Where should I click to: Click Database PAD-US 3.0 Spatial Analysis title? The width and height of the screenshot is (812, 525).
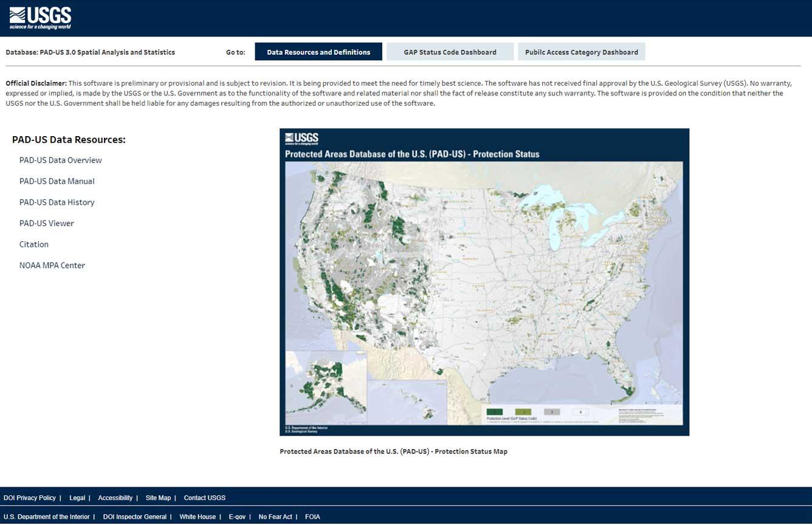tap(91, 52)
